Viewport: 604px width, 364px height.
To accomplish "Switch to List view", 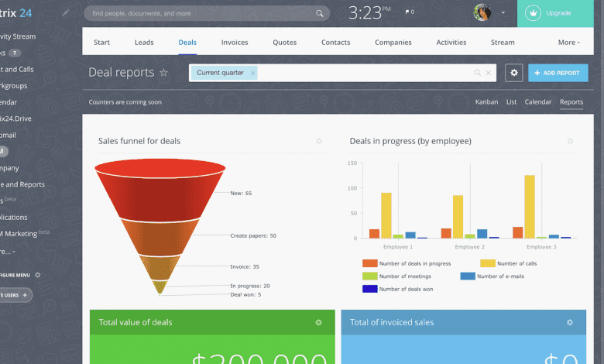I will point(511,102).
